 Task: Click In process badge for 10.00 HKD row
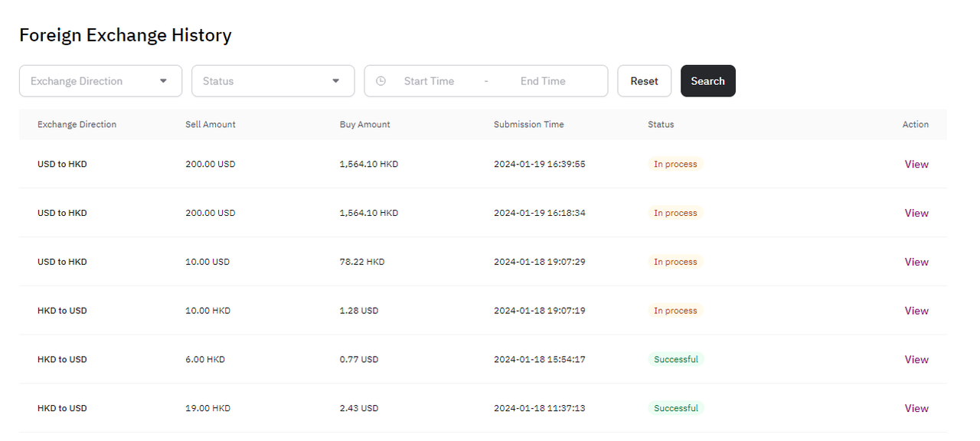pos(675,311)
